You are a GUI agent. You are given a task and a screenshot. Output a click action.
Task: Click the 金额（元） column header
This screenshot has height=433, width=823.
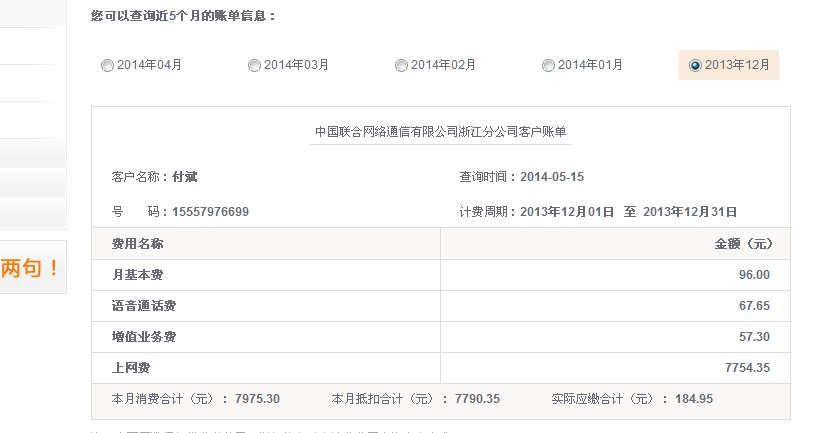743,244
